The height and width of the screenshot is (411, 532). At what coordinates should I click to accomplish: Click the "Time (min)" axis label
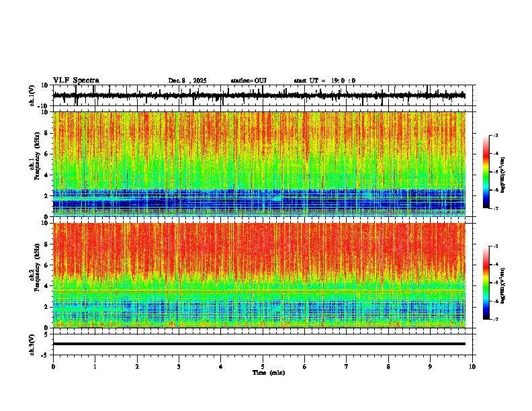click(x=269, y=373)
